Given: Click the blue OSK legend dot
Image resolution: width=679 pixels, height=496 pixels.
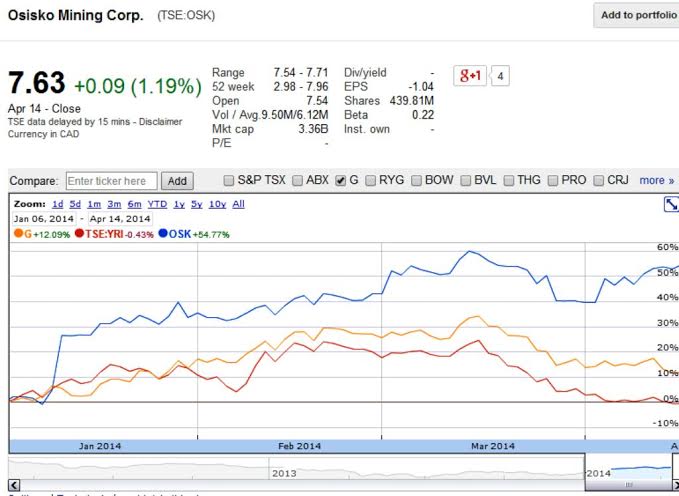Looking at the screenshot, I should (x=163, y=233).
